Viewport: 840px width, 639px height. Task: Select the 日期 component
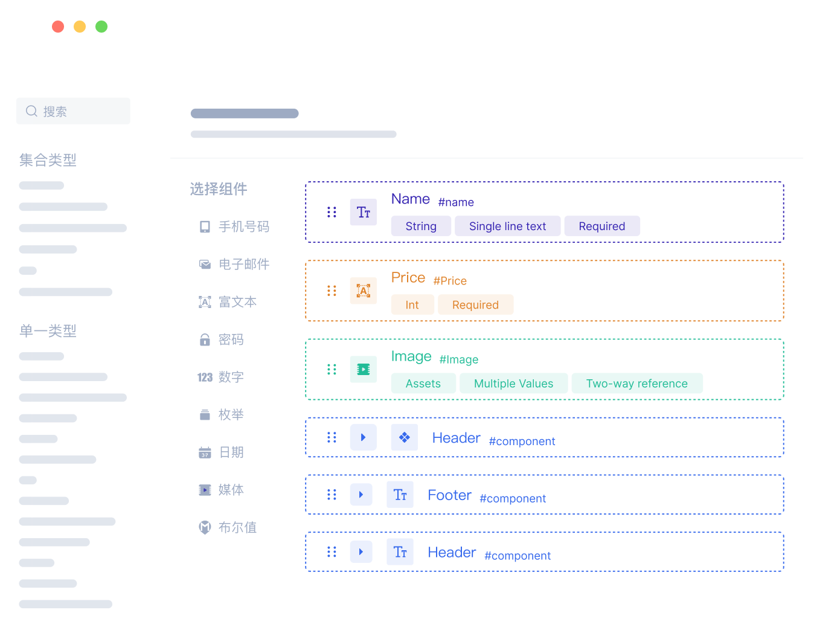point(222,452)
